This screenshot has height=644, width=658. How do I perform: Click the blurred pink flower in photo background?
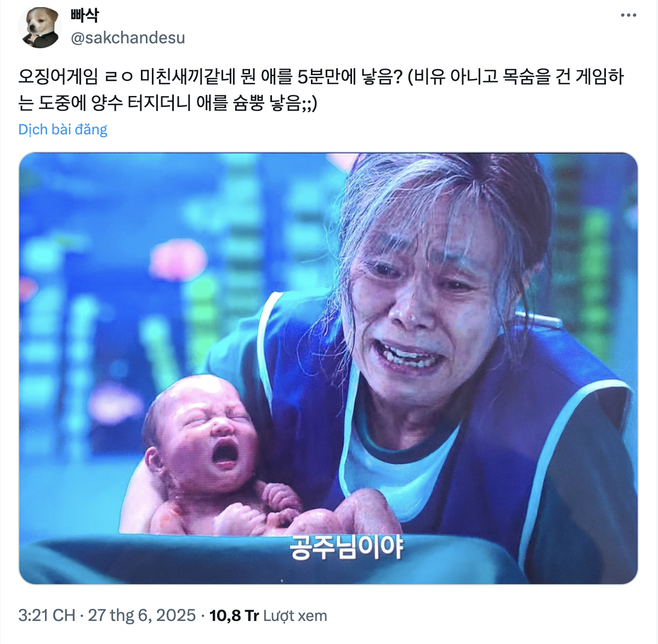pyautogui.click(x=179, y=261)
